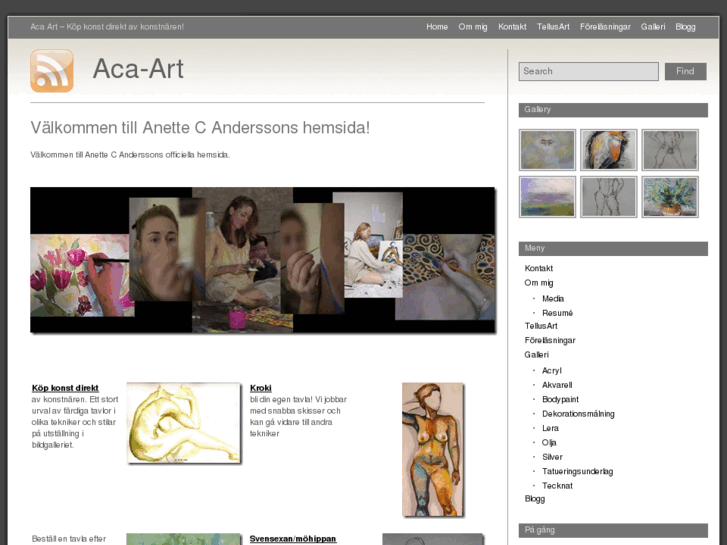Open the Acryl gallery category
727x545 pixels.
(552, 371)
